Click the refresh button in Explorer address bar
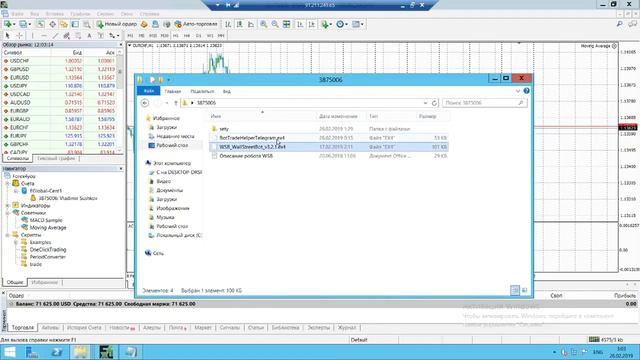The image size is (640, 360). (x=434, y=103)
